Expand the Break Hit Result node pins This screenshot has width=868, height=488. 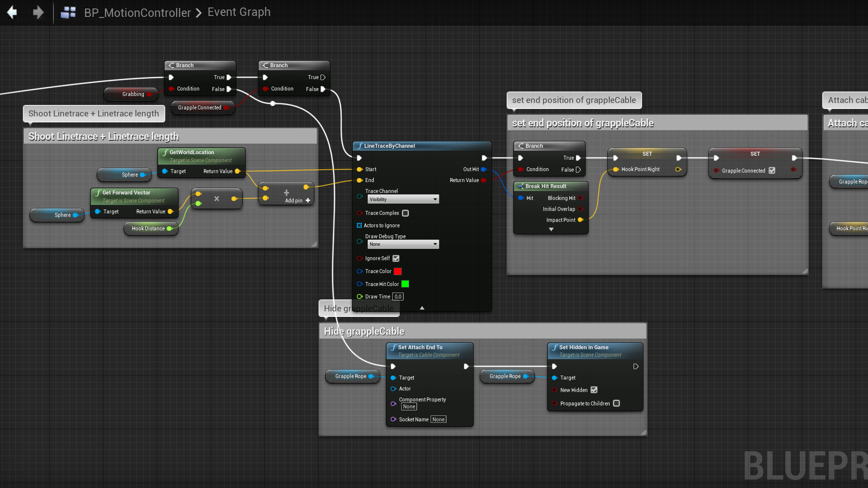click(x=551, y=229)
